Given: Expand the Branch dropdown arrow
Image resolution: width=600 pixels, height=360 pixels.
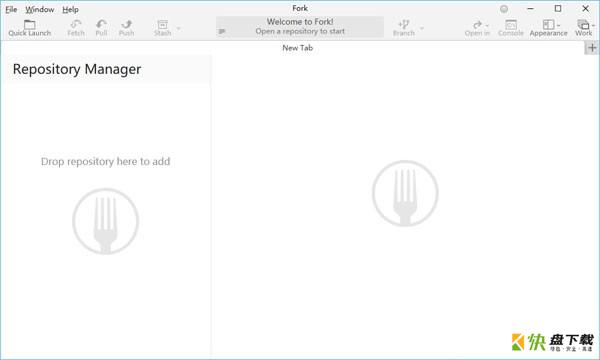Looking at the screenshot, I should [422, 28].
